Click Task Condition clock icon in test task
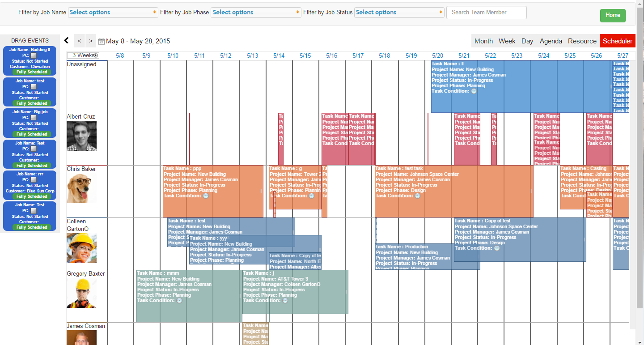Image resolution: width=644 pixels, height=345 pixels. [418, 196]
